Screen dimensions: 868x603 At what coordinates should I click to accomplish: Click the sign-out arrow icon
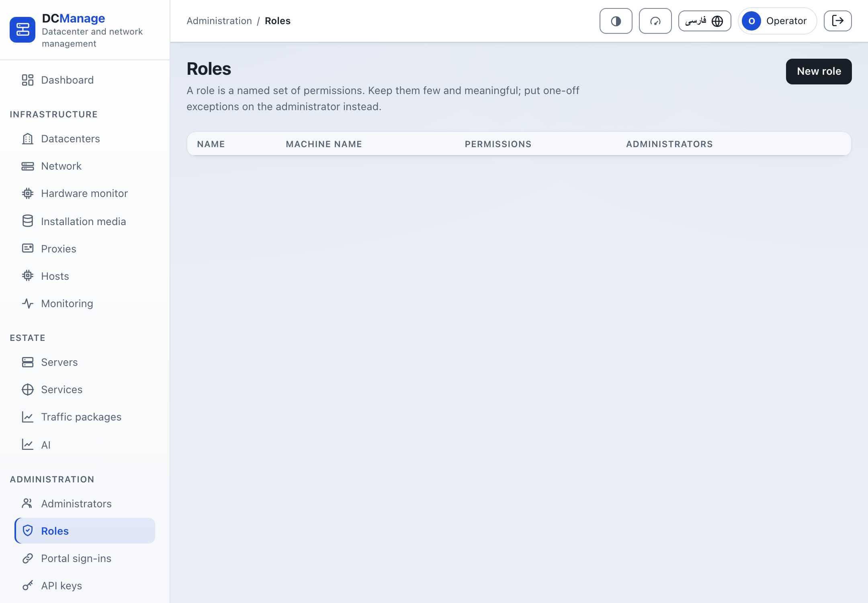point(837,21)
